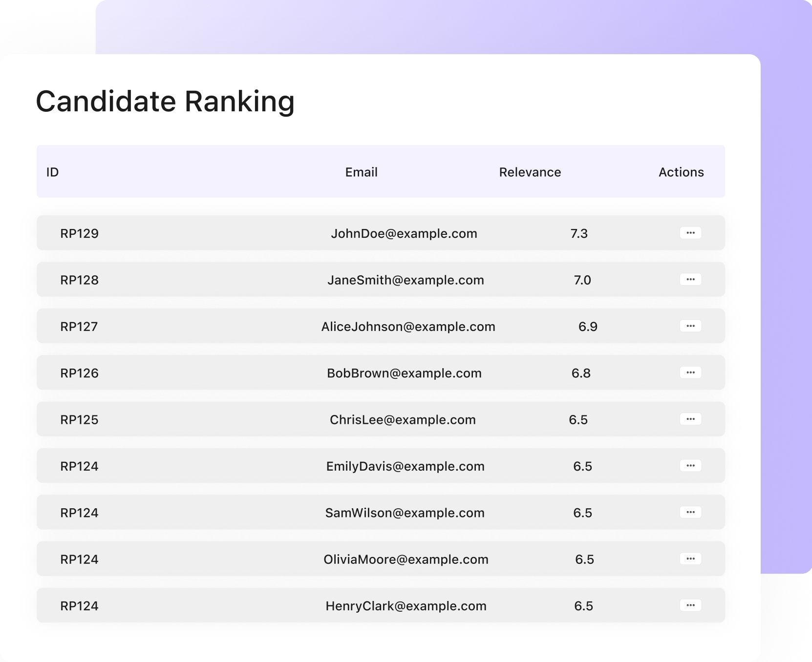Open the actions menu for JaneSmith's row
This screenshot has width=812, height=662.
tap(690, 279)
